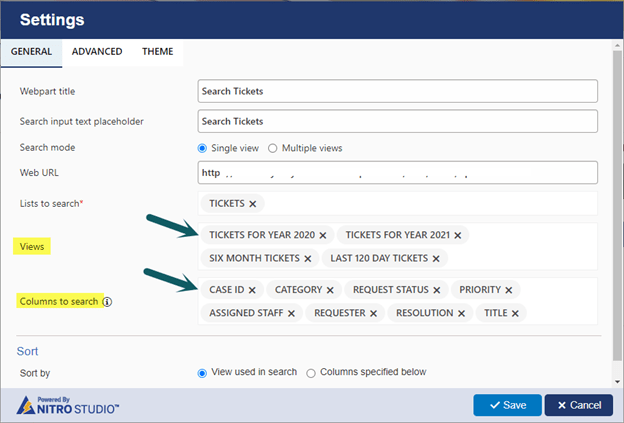Viewport: 624px width, 423px height.
Task: Choose sort by View used in search
Action: click(203, 372)
